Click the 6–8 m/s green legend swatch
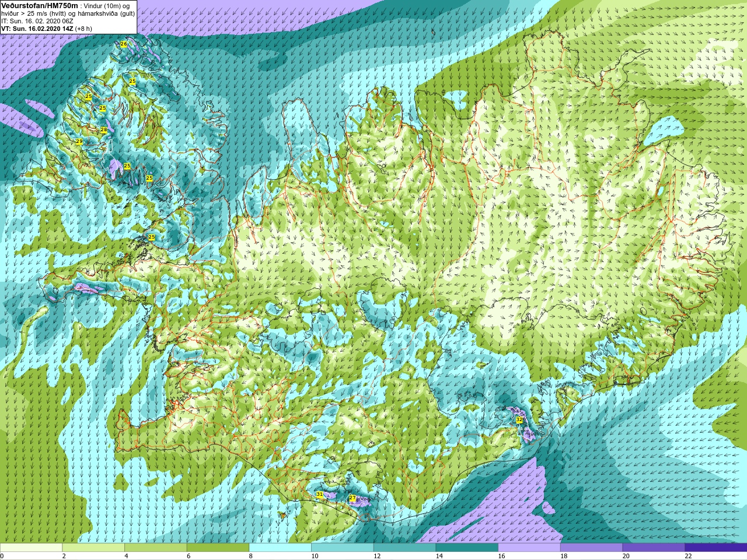 pos(218,548)
